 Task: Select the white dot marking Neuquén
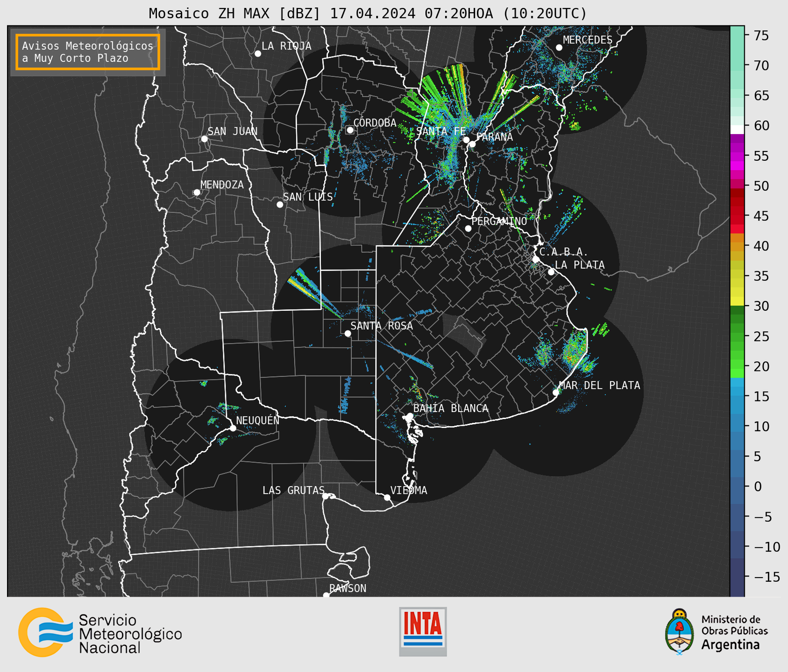coord(233,428)
